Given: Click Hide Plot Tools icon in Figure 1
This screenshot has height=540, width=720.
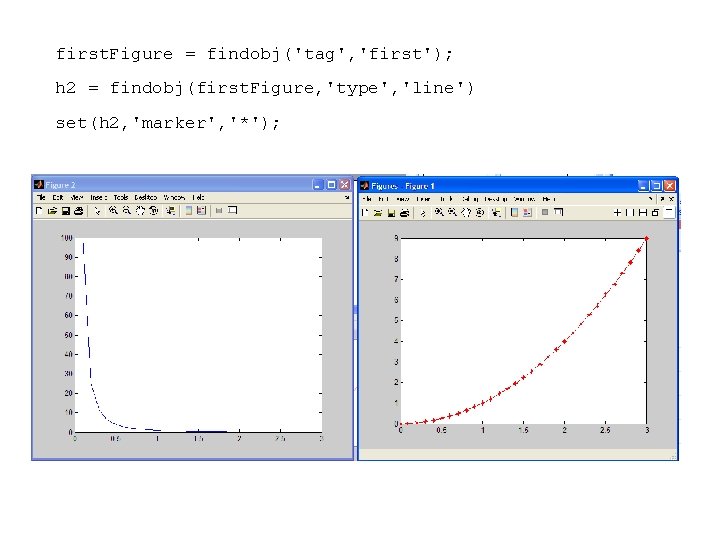Looking at the screenshot, I should (545, 212).
